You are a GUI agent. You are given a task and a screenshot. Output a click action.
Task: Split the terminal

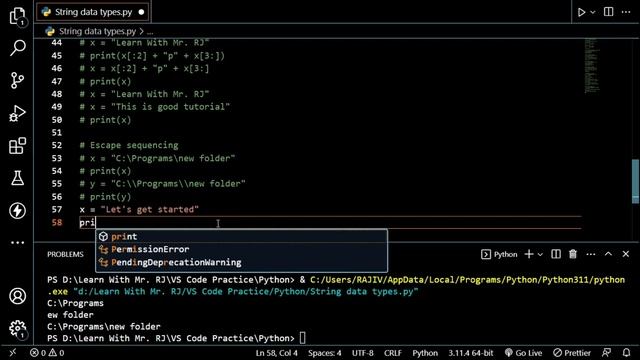click(556, 254)
